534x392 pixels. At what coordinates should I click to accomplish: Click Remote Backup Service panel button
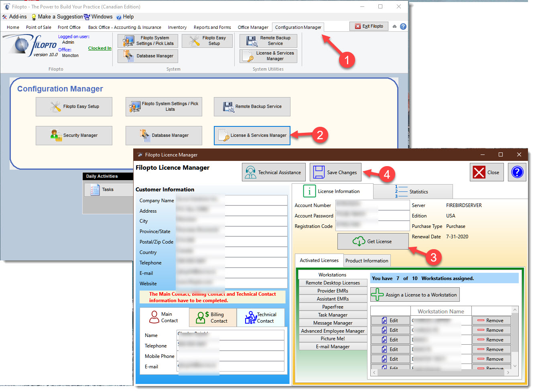pyautogui.click(x=252, y=107)
